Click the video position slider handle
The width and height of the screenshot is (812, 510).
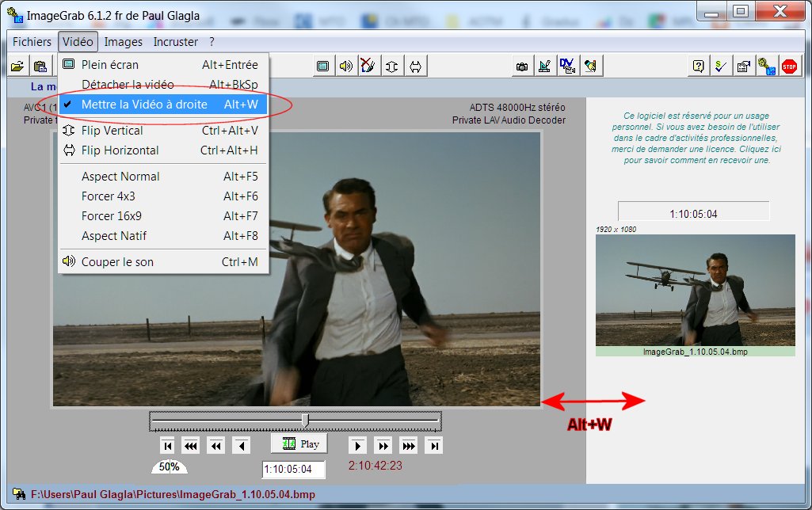305,421
